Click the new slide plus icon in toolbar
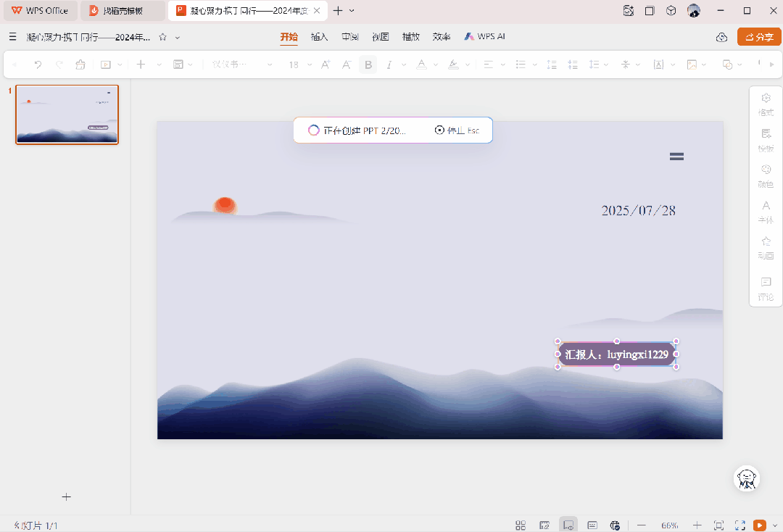The height and width of the screenshot is (532, 783). (141, 65)
